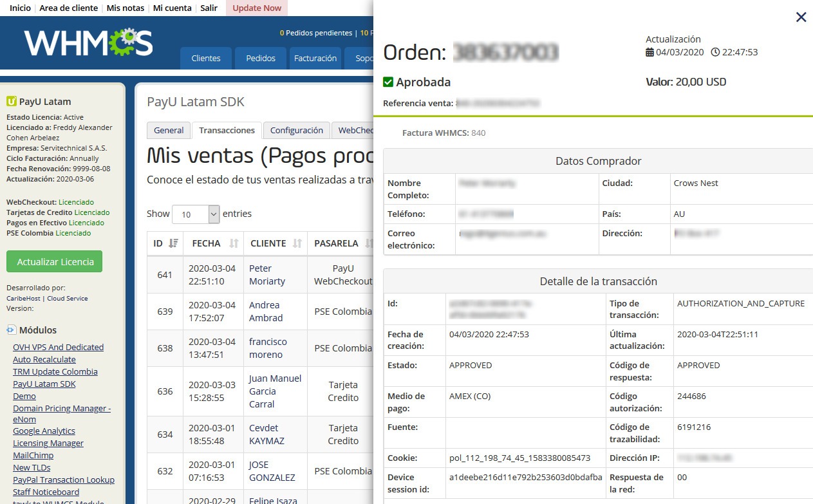Viewport: 813px width, 504px height.
Task: Open Mi cuenta
Action: (173, 8)
